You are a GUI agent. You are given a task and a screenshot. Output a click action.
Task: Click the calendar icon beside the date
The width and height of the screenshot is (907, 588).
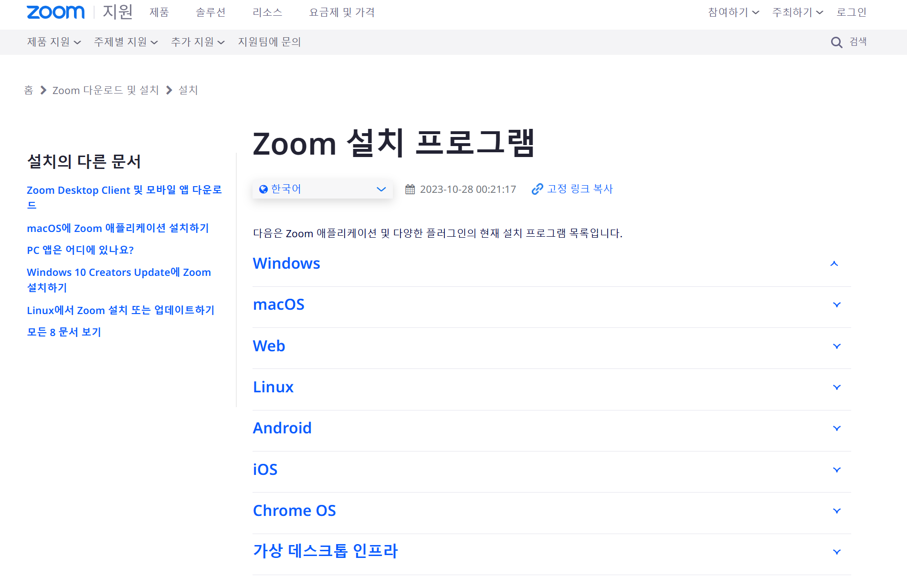coord(410,189)
